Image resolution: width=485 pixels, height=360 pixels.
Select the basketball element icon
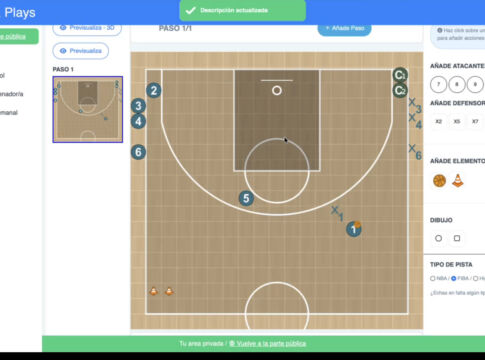point(439,181)
